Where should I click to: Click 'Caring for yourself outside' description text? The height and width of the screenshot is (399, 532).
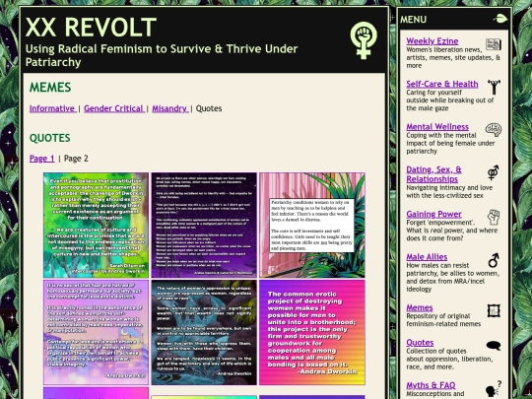(x=450, y=100)
